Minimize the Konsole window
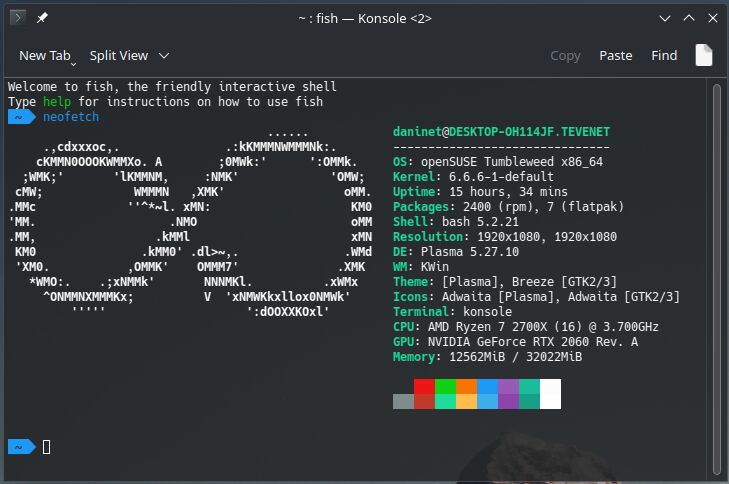729x484 pixels. tap(665, 18)
